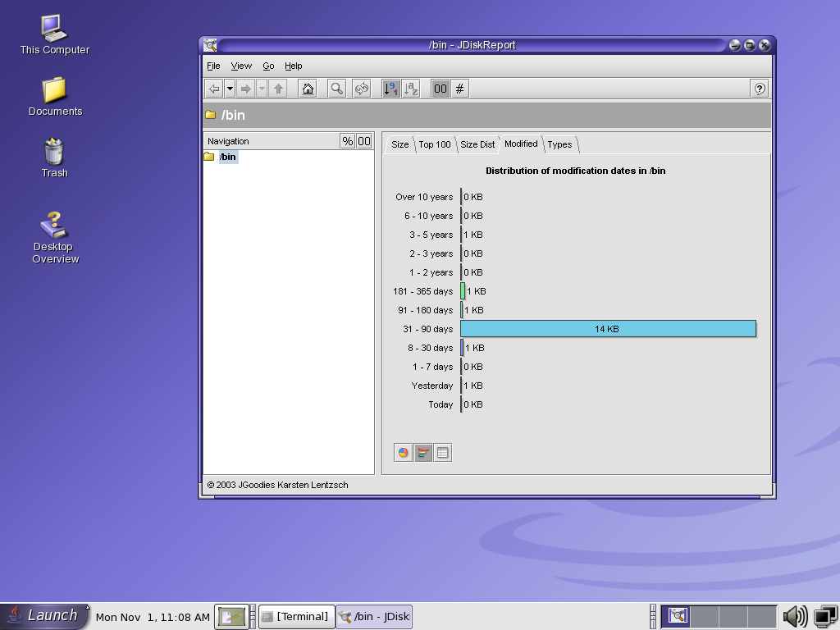Click the green 181 - 365 days bar

tap(463, 291)
